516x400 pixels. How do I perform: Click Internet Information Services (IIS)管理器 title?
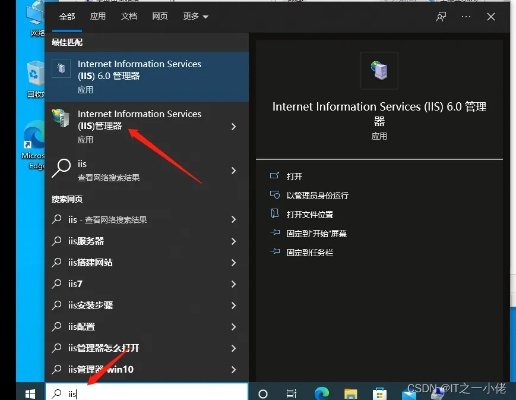pos(139,120)
